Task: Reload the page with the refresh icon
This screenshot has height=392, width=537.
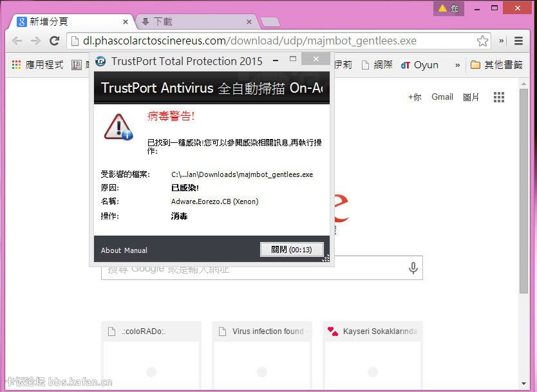Action: click(55, 41)
